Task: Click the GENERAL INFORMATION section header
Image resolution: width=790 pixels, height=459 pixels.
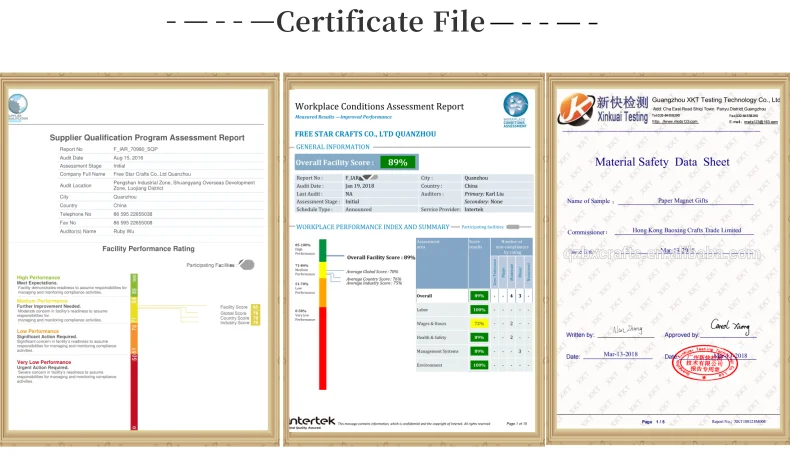Action: tap(333, 147)
